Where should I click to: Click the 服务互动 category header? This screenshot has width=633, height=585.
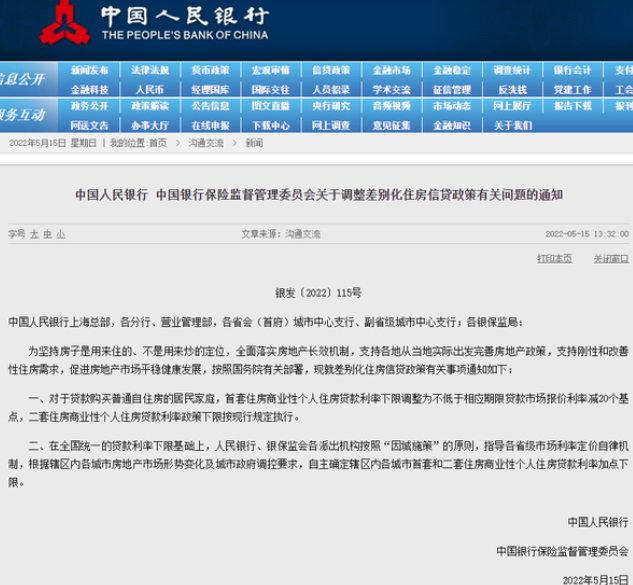22,115
